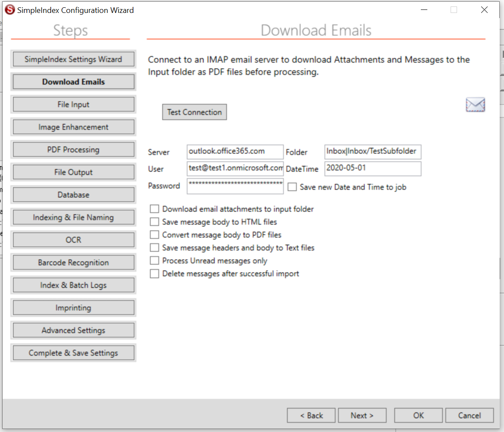Navigate to the Database step
Image resolution: width=504 pixels, height=432 pixels.
pyautogui.click(x=73, y=194)
